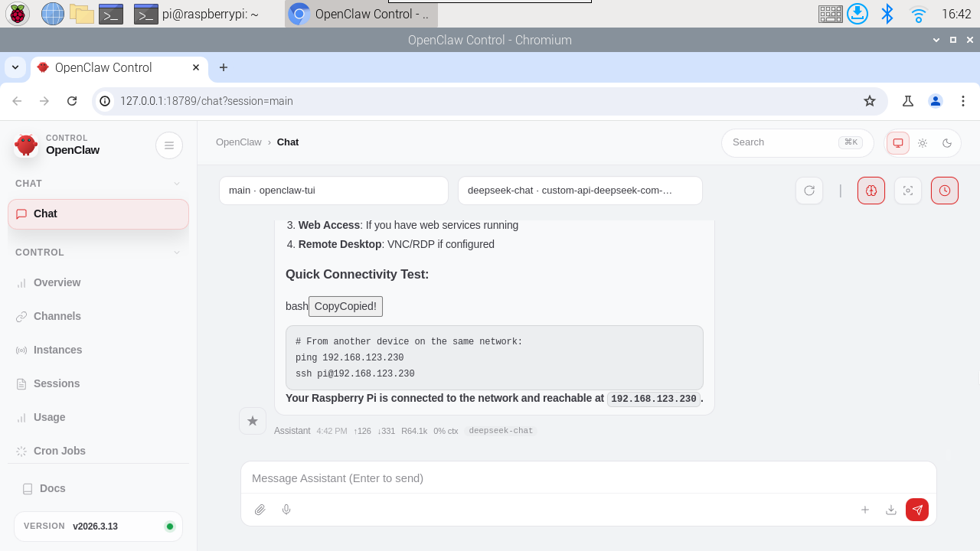
Task: Open the session dropdown main · openclaw-tui
Action: (x=334, y=191)
